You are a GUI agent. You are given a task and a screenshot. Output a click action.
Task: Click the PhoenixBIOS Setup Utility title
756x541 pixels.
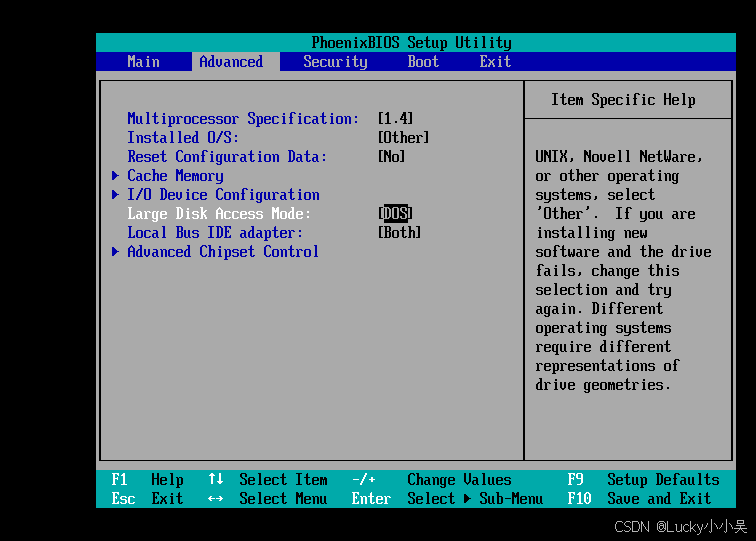(411, 42)
